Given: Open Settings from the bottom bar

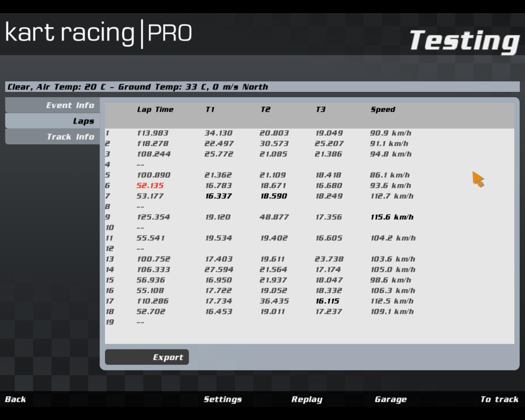Looking at the screenshot, I should click(x=223, y=399).
